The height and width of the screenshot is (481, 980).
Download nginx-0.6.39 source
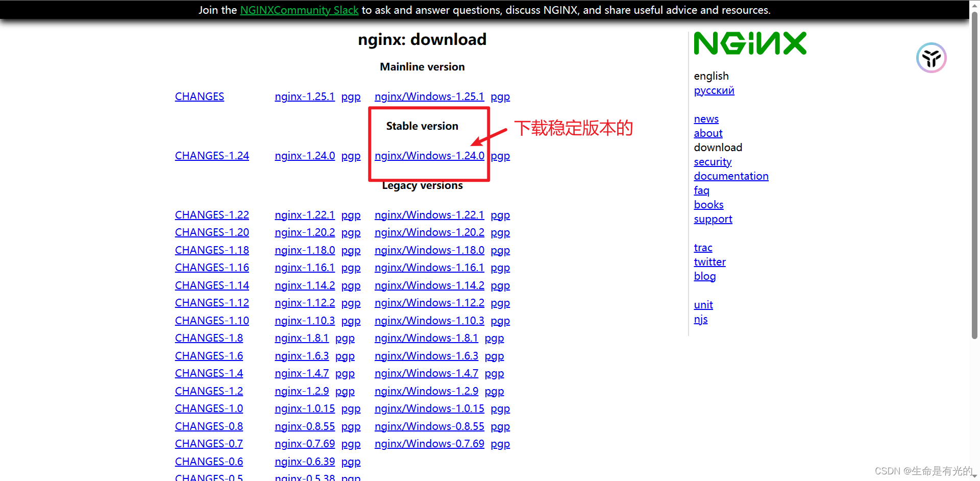pyautogui.click(x=305, y=462)
